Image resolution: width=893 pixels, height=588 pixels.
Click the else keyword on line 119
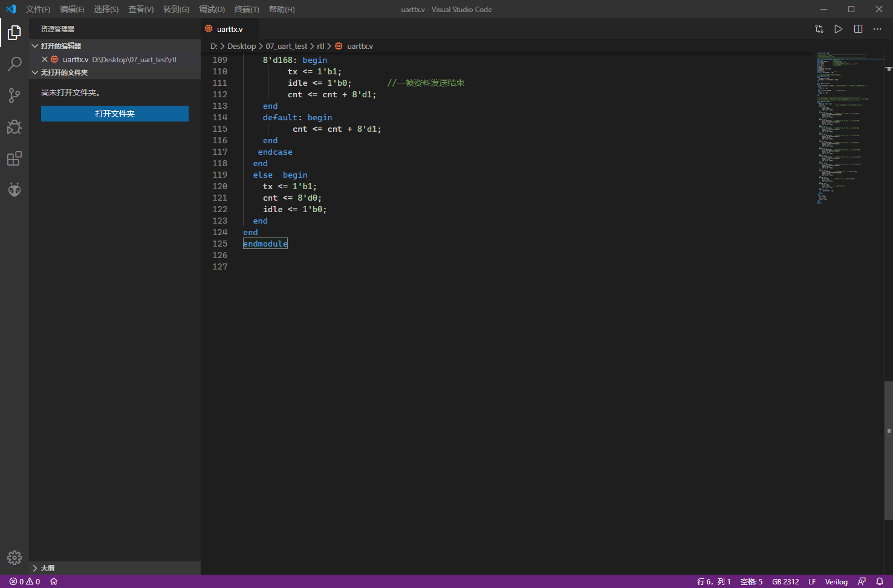pyautogui.click(x=263, y=175)
